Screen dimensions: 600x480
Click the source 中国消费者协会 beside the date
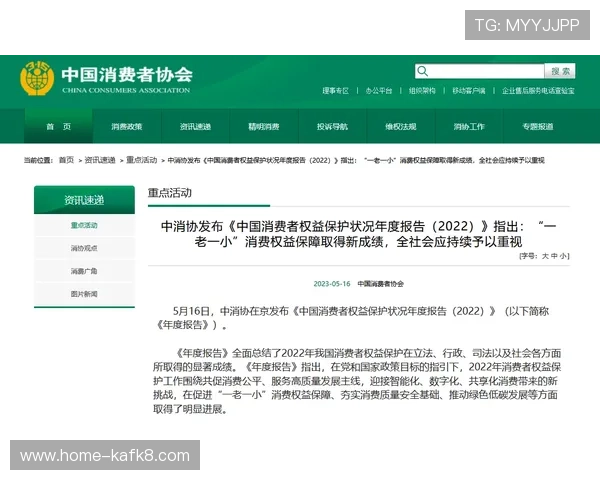380,284
